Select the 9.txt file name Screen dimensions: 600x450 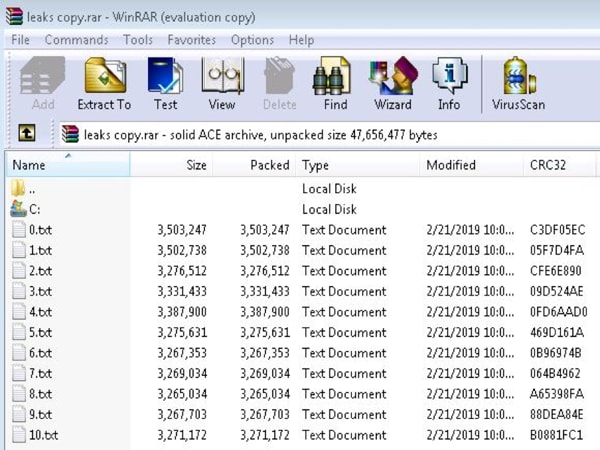(40, 414)
